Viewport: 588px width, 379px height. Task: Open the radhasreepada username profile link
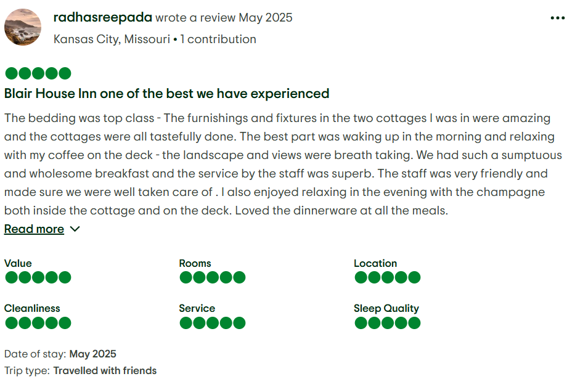click(x=103, y=18)
